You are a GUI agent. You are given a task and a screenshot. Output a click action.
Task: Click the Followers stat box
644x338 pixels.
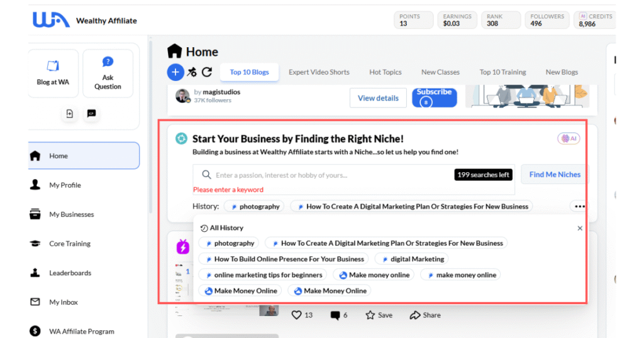pyautogui.click(x=547, y=19)
